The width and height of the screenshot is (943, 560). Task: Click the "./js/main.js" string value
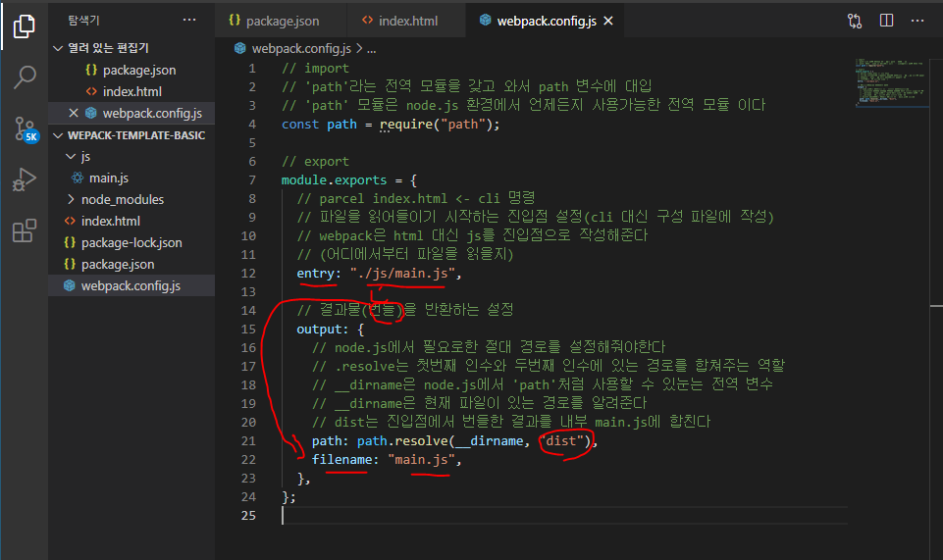[x=402, y=274]
